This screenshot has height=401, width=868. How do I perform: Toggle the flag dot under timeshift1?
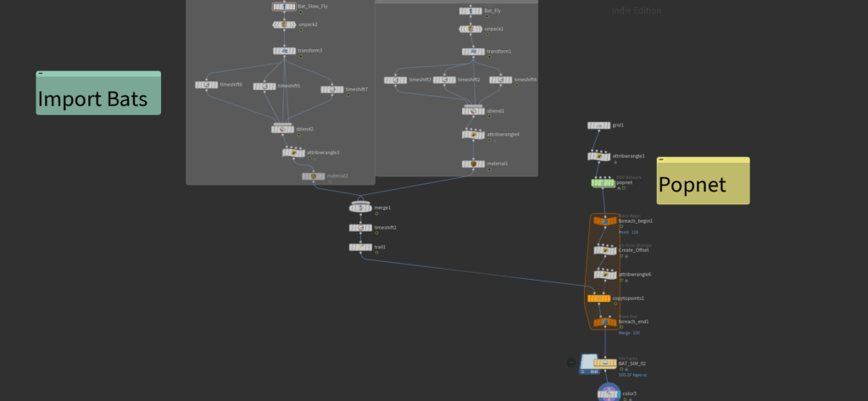point(376,233)
